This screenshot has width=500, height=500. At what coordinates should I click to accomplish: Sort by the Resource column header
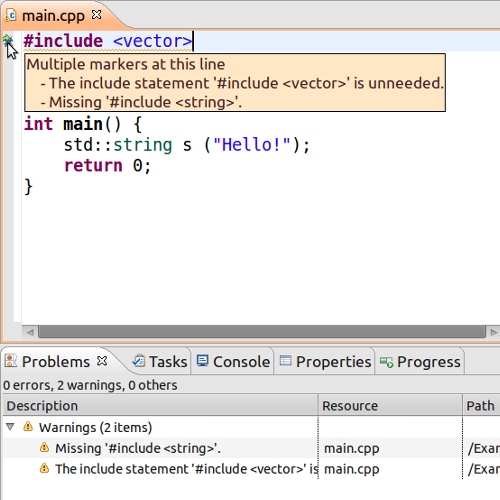coord(390,406)
